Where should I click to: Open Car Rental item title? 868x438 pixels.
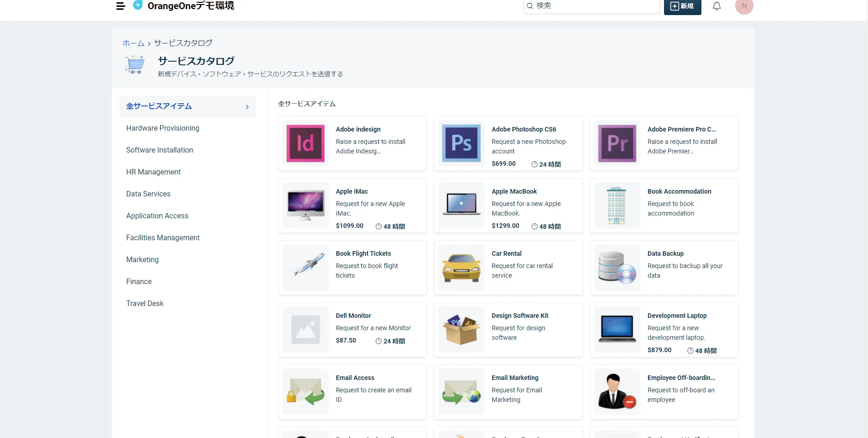507,253
